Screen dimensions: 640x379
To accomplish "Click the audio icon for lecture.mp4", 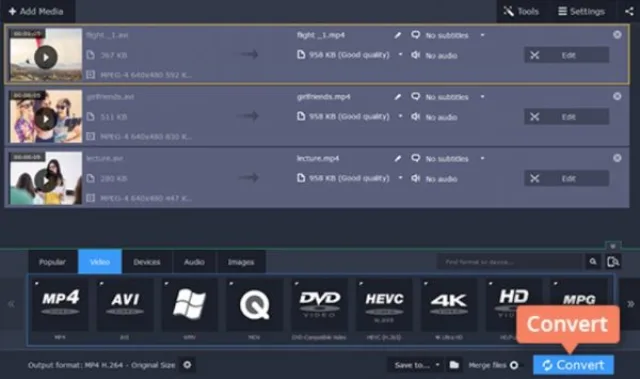I will point(416,178).
